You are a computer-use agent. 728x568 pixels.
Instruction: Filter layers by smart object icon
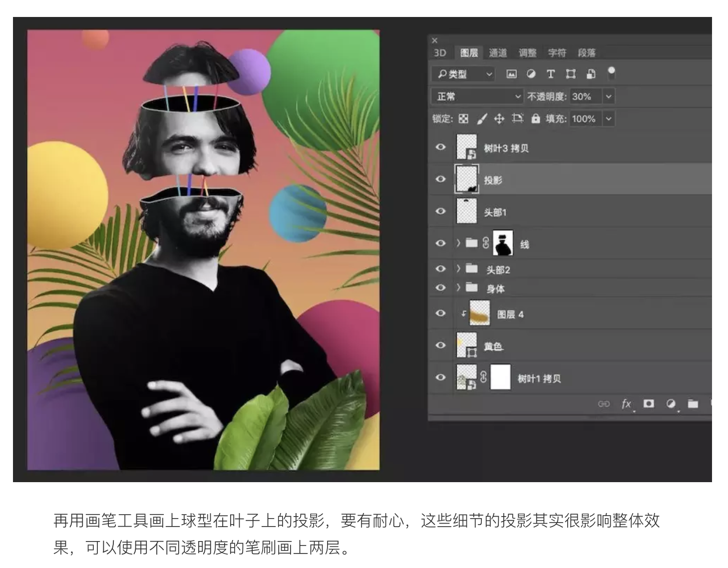click(591, 74)
